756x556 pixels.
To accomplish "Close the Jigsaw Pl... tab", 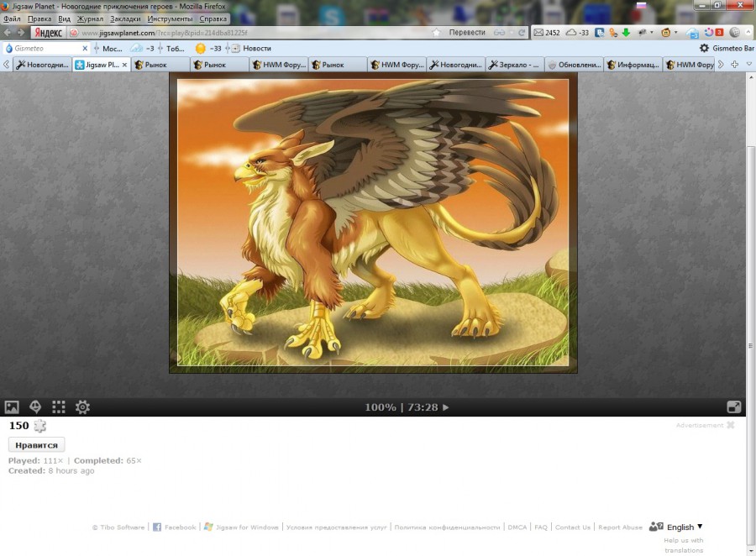I will point(124,65).
